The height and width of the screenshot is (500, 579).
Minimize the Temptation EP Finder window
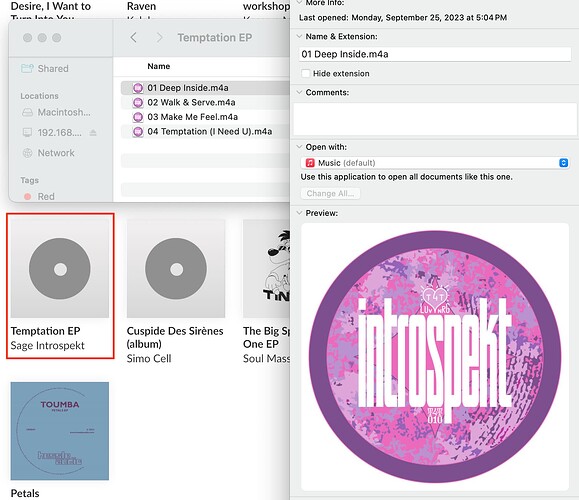pos(42,38)
